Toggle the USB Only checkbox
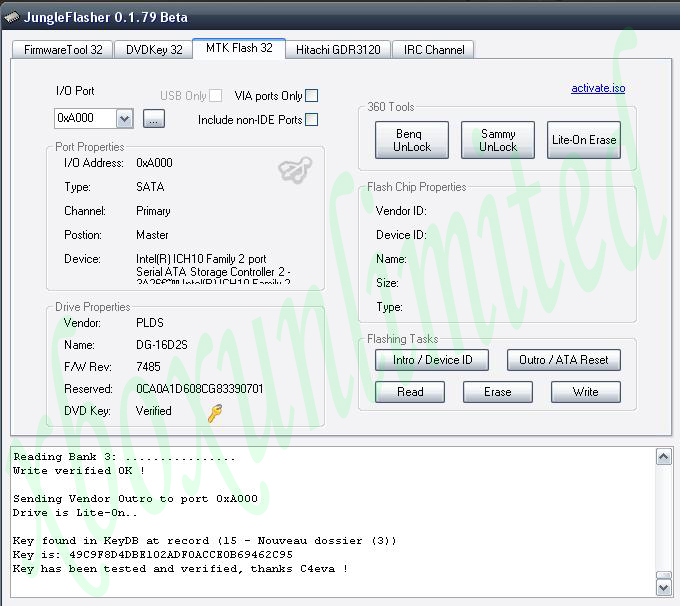Viewport: 680px width, 606px height. [x=216, y=96]
